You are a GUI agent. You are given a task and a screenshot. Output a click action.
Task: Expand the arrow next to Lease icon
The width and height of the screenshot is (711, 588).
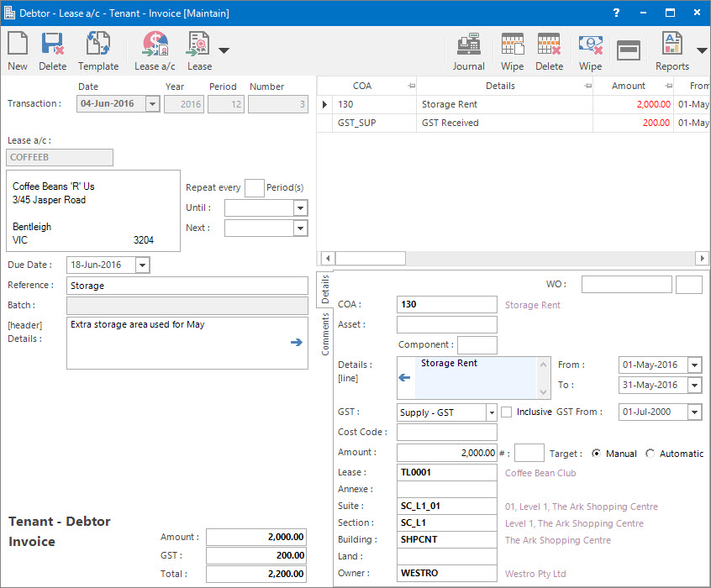click(x=224, y=50)
